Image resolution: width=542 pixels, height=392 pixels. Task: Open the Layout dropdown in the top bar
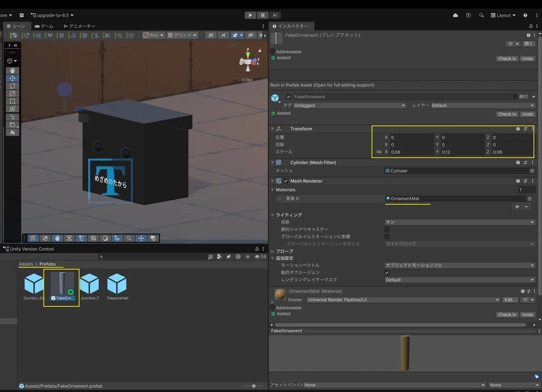pyautogui.click(x=503, y=15)
